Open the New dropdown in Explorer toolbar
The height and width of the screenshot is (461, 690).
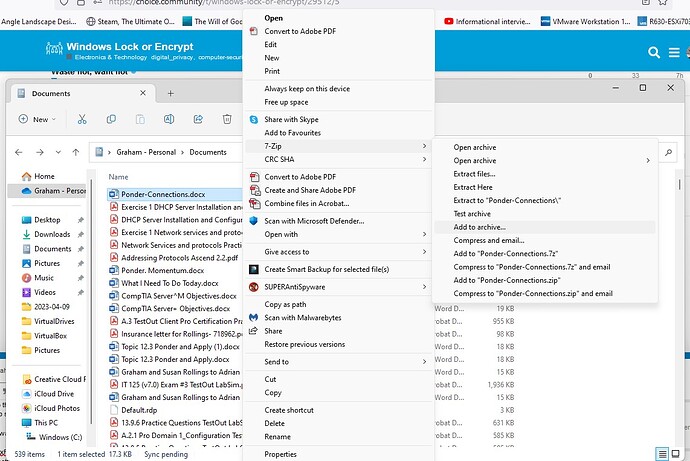coord(37,119)
